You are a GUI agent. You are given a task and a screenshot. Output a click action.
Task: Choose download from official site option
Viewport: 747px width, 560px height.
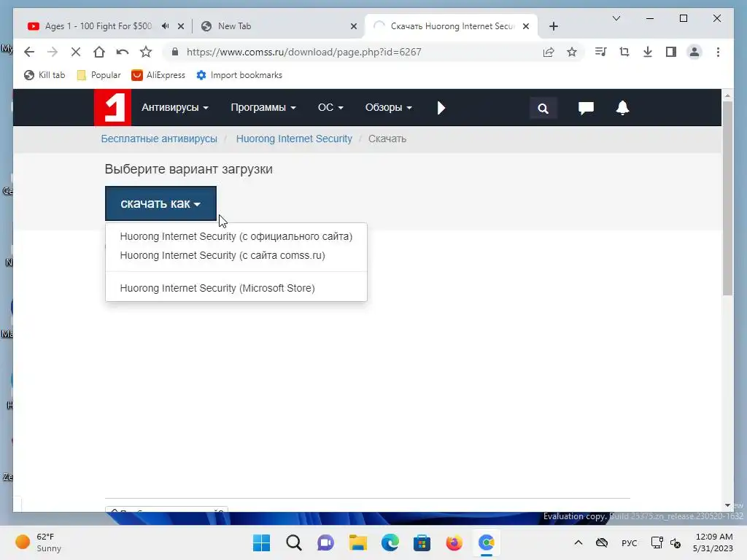click(236, 236)
